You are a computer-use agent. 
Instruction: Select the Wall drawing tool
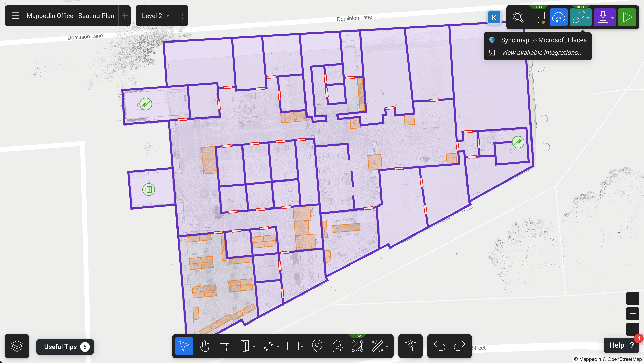point(225,346)
